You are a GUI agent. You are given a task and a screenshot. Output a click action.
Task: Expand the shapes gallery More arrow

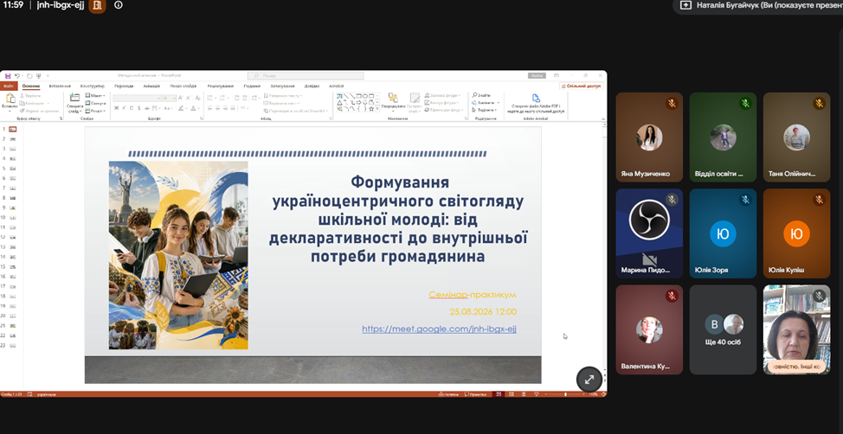tap(377, 108)
